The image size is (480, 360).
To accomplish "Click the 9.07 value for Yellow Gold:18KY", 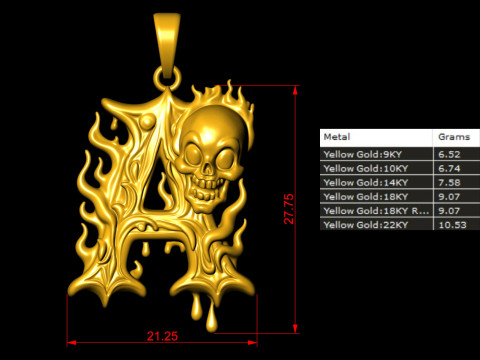I will pyautogui.click(x=449, y=197).
